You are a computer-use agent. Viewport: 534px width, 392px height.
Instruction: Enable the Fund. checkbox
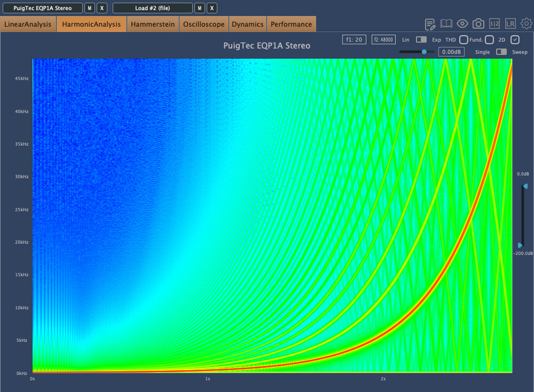pos(489,39)
